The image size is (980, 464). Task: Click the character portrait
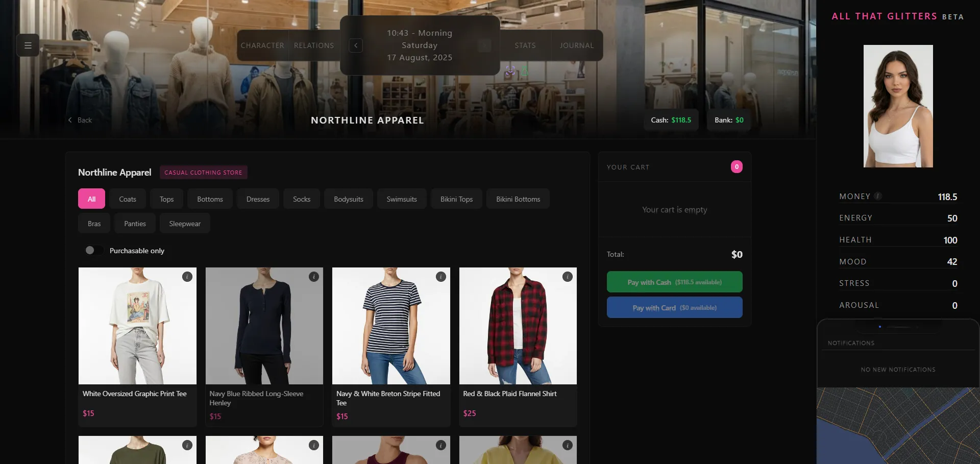tap(898, 106)
